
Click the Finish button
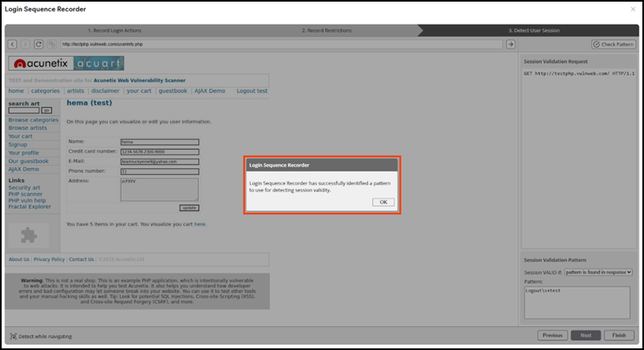(x=619, y=335)
